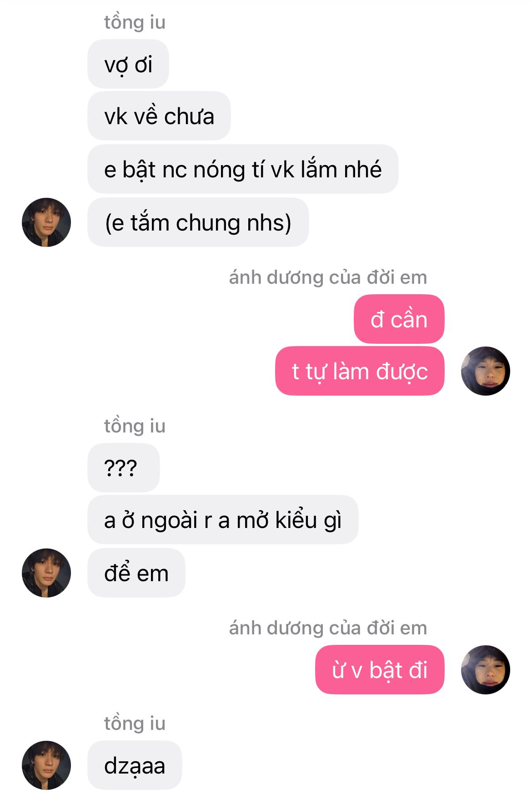Open the avatar beside "(e tắm chung nhs)" message
The image size is (532, 799).
pos(46,222)
